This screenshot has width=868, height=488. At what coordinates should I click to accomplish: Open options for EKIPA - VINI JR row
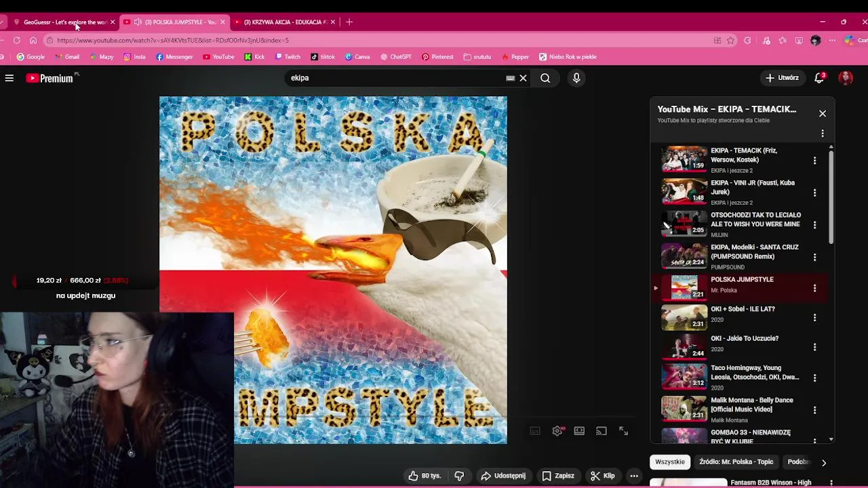coord(814,192)
